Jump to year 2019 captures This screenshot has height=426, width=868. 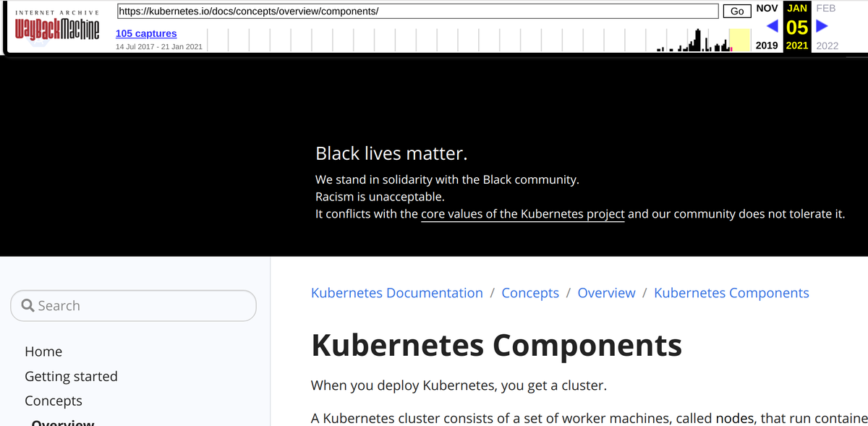click(x=767, y=45)
